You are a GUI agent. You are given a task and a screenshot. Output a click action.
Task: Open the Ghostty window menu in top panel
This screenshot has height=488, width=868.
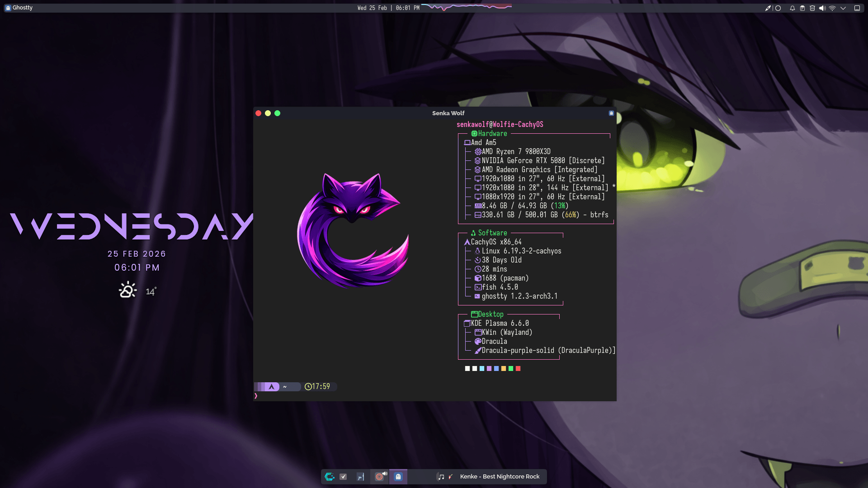coord(19,8)
